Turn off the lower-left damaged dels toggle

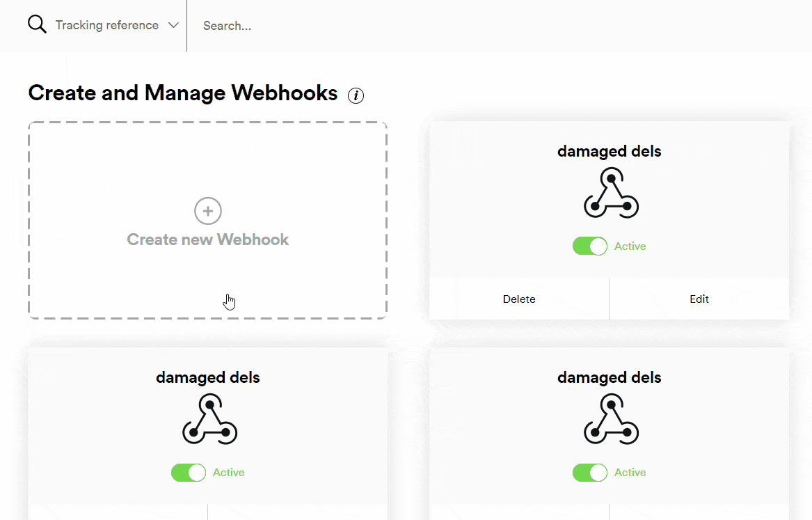(189, 473)
